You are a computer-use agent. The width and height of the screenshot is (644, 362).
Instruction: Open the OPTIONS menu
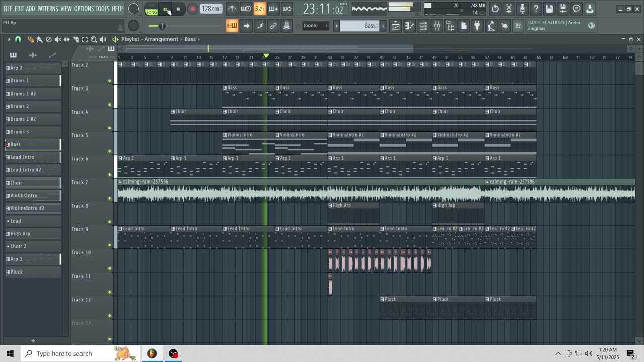(x=84, y=9)
